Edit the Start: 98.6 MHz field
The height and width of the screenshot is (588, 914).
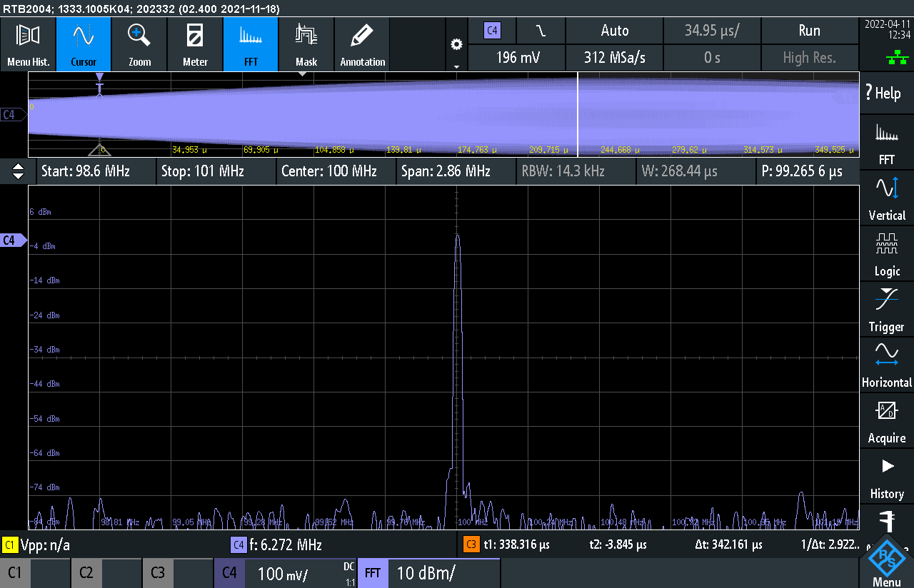point(96,171)
